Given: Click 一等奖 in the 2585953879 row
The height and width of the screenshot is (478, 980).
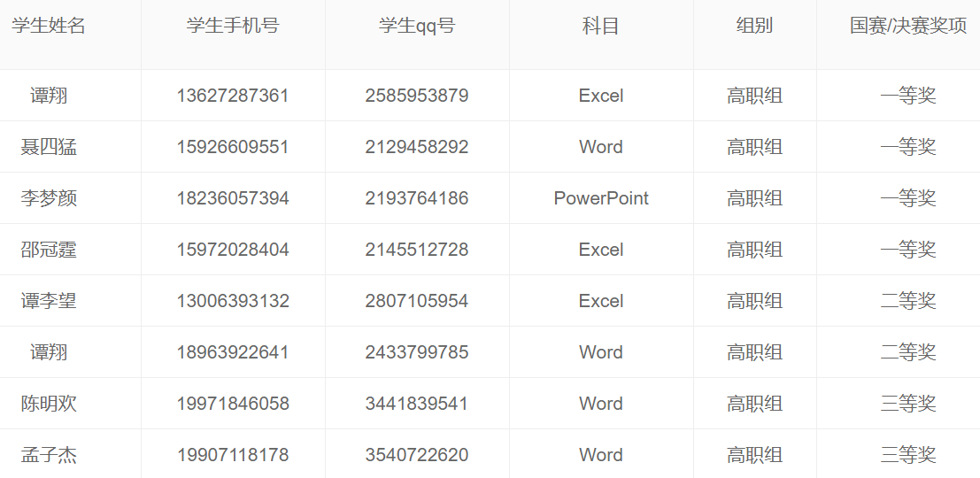Looking at the screenshot, I should point(908,96).
